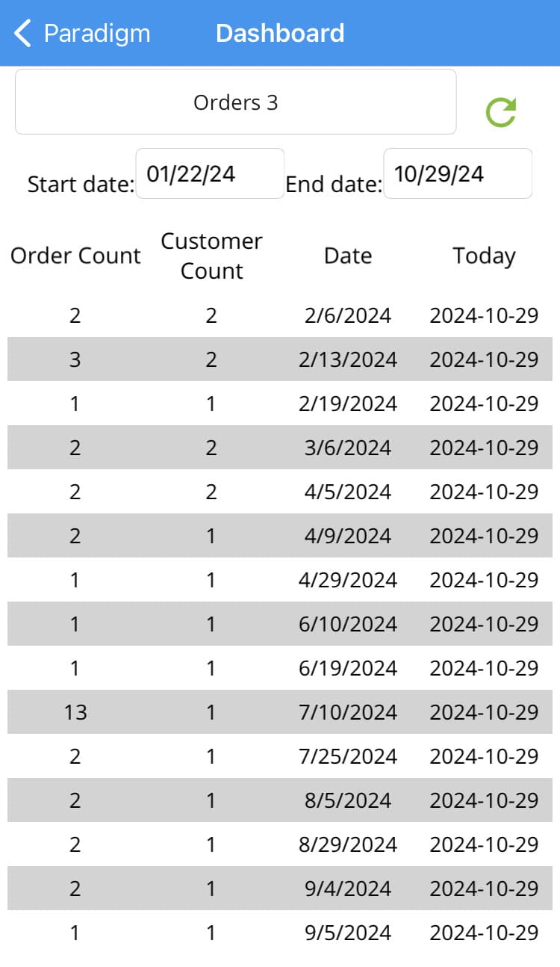Select the row dated 3/6/2024

[x=280, y=448]
